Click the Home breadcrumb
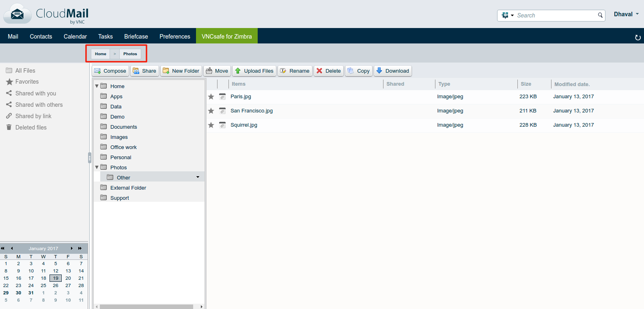This screenshot has width=644, height=309. coord(101,54)
